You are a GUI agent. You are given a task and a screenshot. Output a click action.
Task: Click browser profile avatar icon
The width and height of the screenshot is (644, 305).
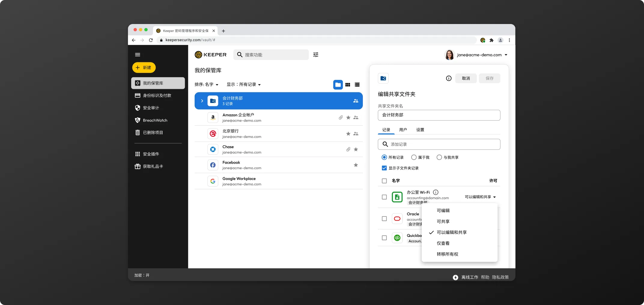(x=500, y=40)
